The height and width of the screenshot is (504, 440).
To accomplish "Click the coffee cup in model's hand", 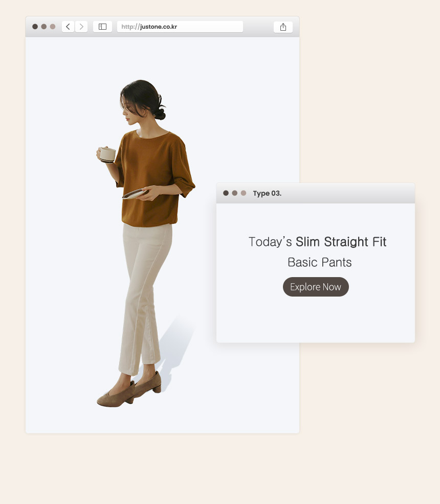I will 107,155.
